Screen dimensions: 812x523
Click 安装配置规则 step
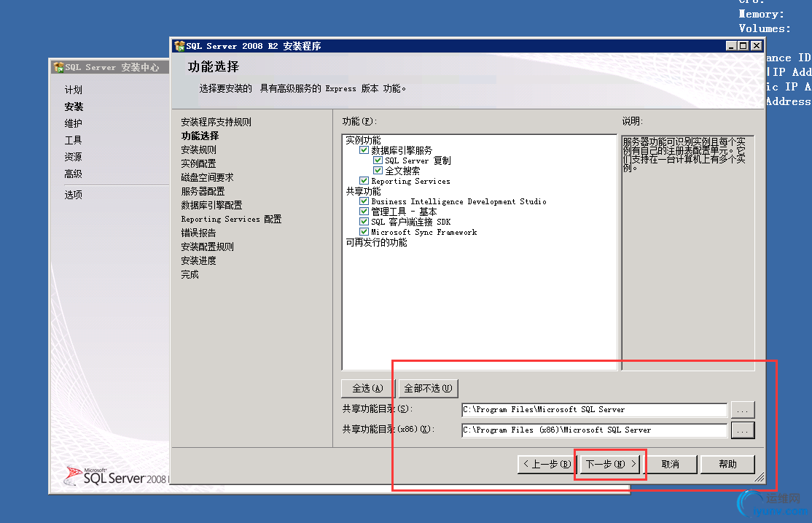207,247
